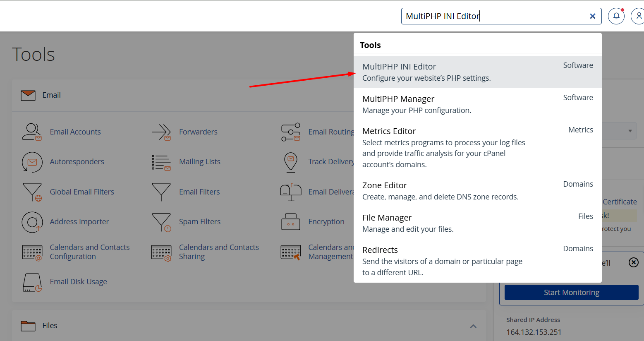This screenshot has height=341, width=644.
Task: Click the Files section header label
Action: (50, 326)
